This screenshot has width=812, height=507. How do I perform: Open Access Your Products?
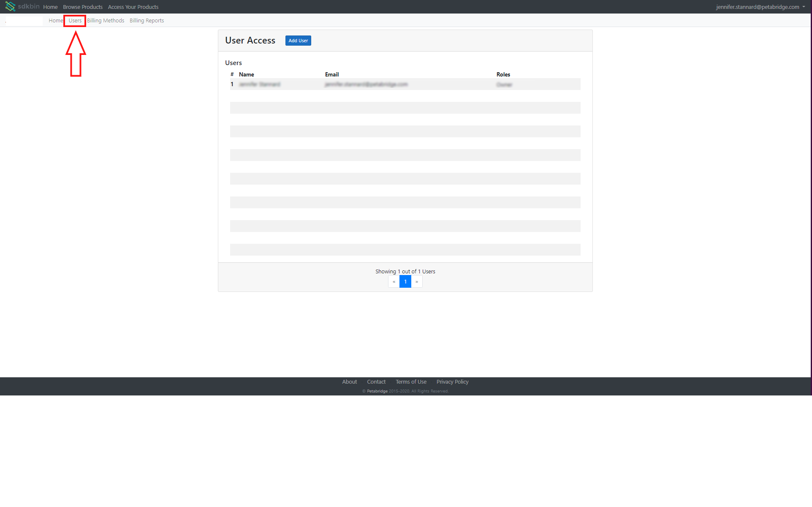point(133,7)
